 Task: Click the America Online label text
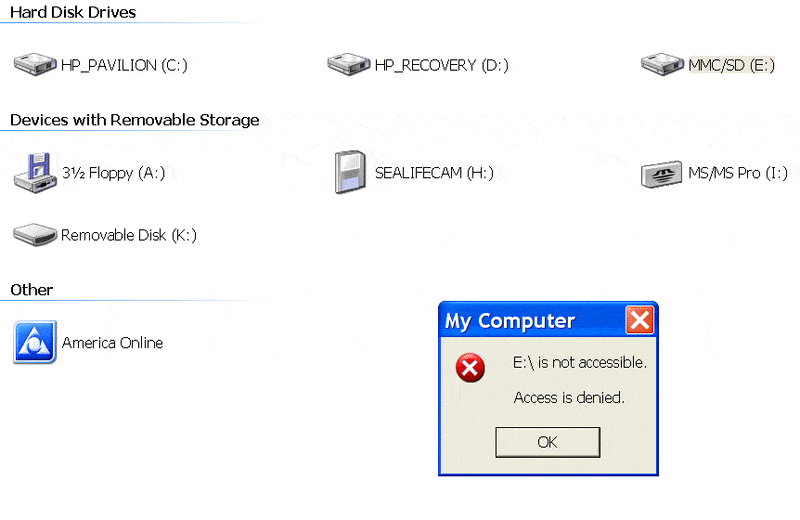(112, 342)
